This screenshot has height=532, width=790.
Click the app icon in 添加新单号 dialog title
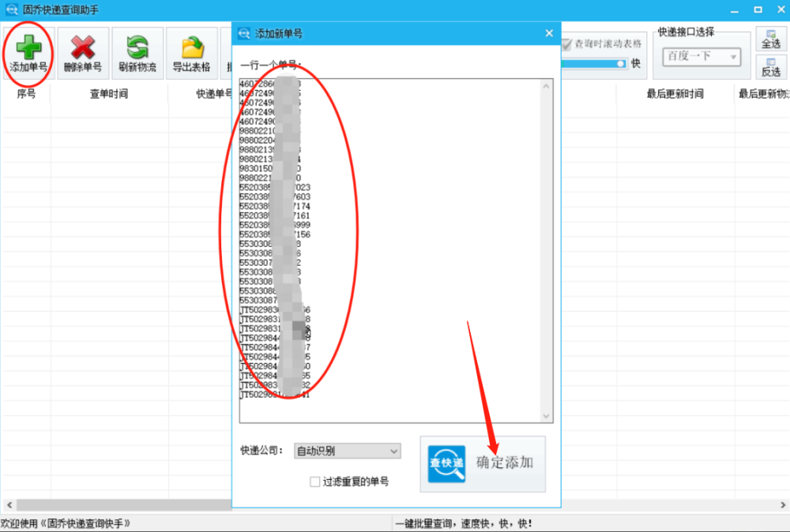click(x=244, y=33)
